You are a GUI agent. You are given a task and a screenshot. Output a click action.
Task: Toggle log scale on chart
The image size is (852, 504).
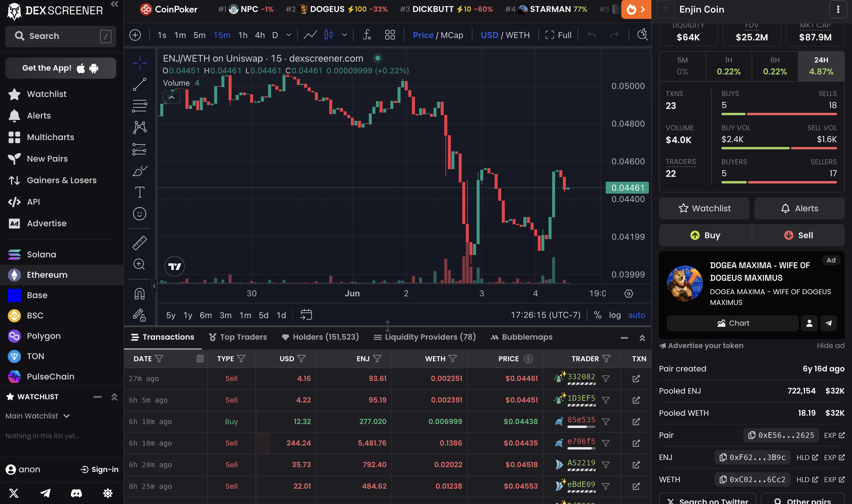point(614,315)
